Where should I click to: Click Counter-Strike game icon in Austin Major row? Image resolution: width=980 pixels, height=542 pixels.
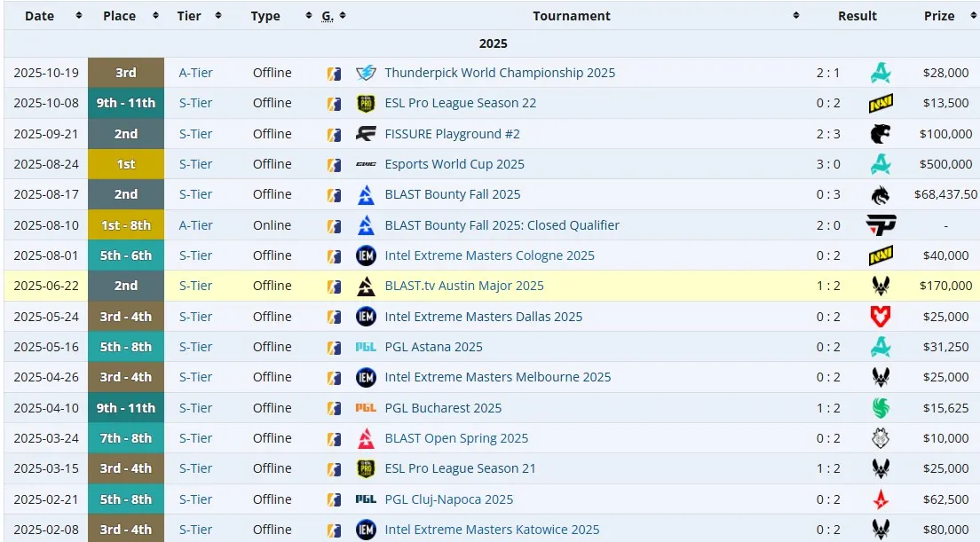[x=335, y=287]
